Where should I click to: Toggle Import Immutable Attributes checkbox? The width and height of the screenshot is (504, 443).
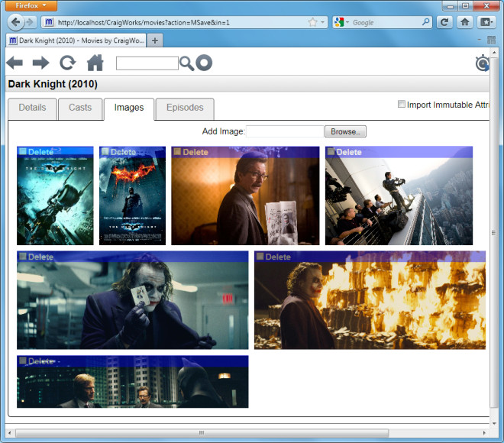(x=401, y=104)
